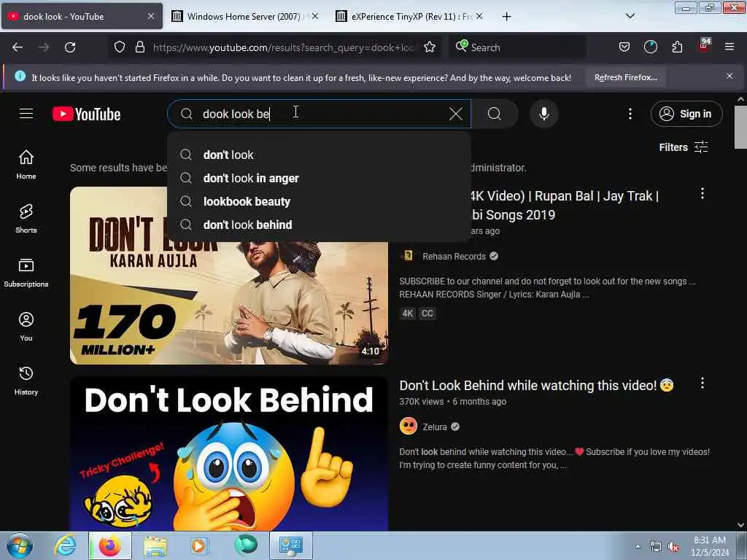This screenshot has width=747, height=560.
Task: Close the dook look - YouTube tab
Action: pos(150,16)
